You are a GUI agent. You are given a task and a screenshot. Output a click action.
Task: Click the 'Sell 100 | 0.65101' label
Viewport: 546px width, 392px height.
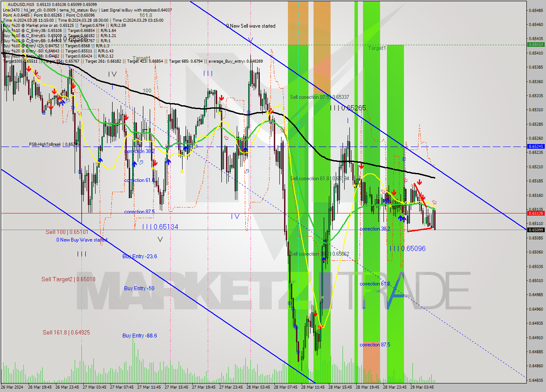[67, 232]
